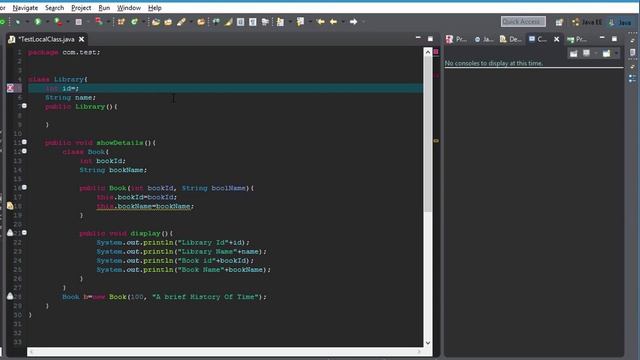
Task: Click the yellow warning mark in overview ruler
Action: [x=436, y=141]
